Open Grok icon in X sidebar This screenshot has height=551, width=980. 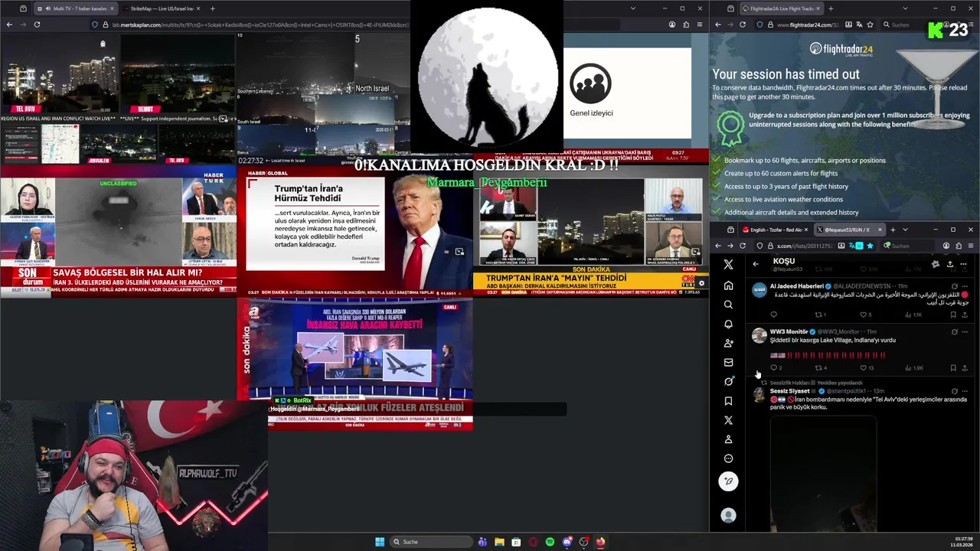(x=728, y=381)
